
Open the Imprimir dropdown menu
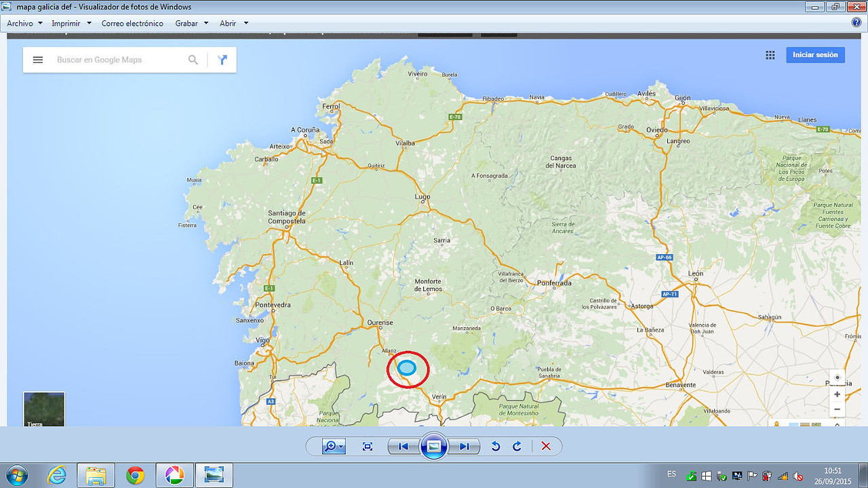point(71,23)
